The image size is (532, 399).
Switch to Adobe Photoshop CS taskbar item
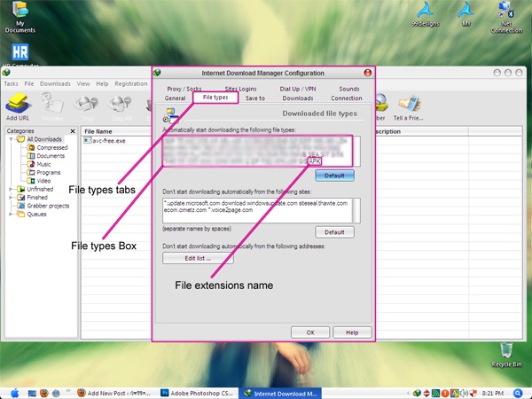(197, 393)
